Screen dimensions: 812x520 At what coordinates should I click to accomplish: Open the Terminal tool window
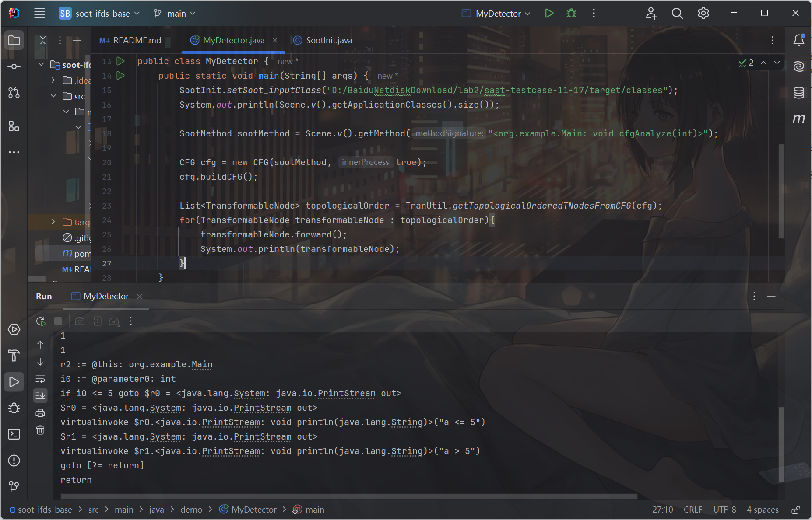pos(14,434)
